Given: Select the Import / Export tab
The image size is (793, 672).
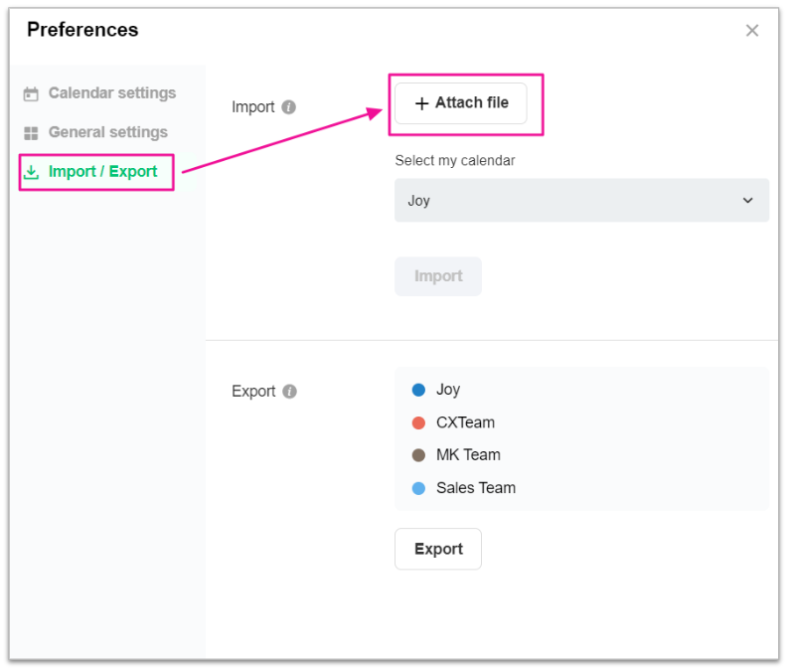Looking at the screenshot, I should click(102, 172).
